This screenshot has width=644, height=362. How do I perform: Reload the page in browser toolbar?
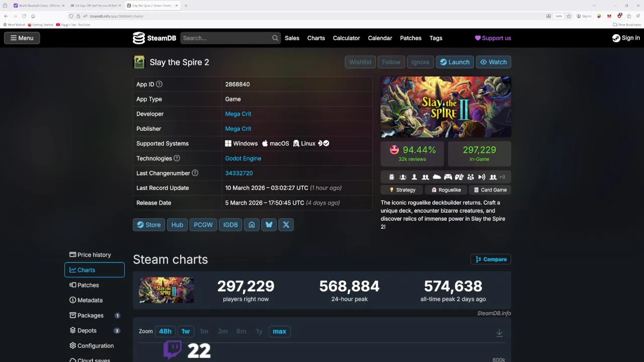tap(24, 16)
